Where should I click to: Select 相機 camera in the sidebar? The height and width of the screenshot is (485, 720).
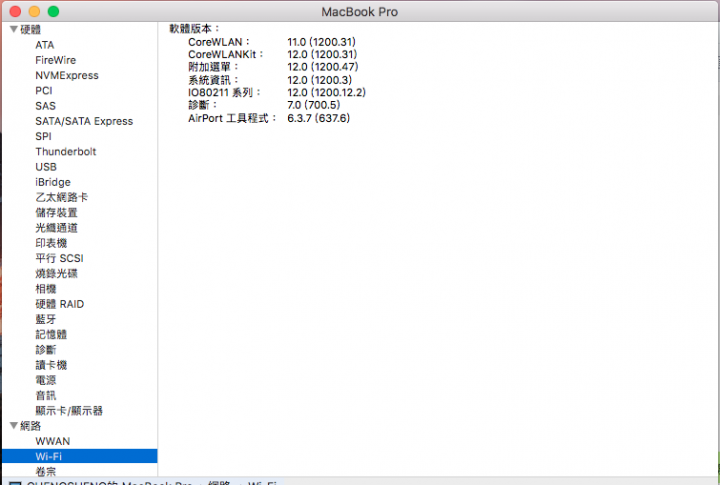(x=46, y=289)
